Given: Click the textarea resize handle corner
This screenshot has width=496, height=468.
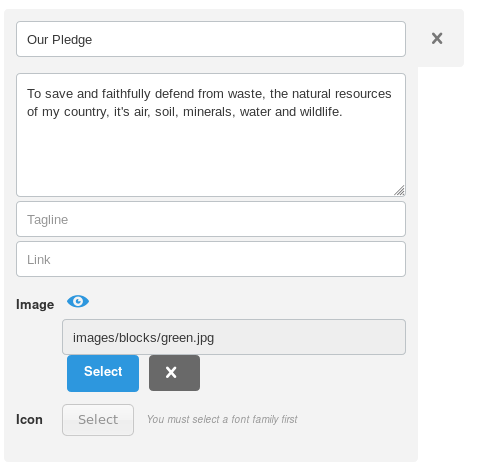Looking at the screenshot, I should click(x=399, y=190).
